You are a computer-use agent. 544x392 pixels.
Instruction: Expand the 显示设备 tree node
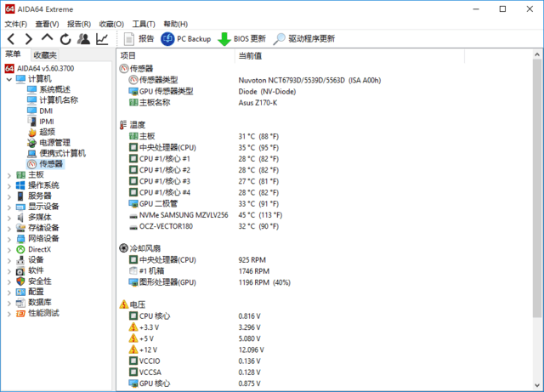pos(9,207)
